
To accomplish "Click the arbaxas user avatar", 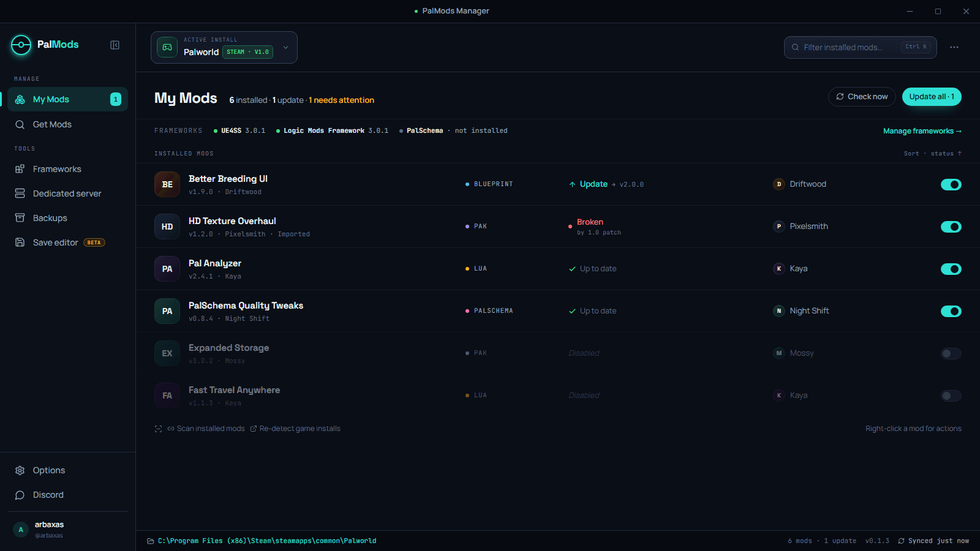I will (x=21, y=530).
